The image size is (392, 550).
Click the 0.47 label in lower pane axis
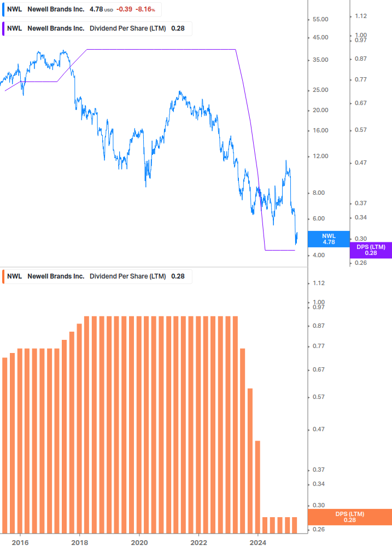(x=319, y=430)
